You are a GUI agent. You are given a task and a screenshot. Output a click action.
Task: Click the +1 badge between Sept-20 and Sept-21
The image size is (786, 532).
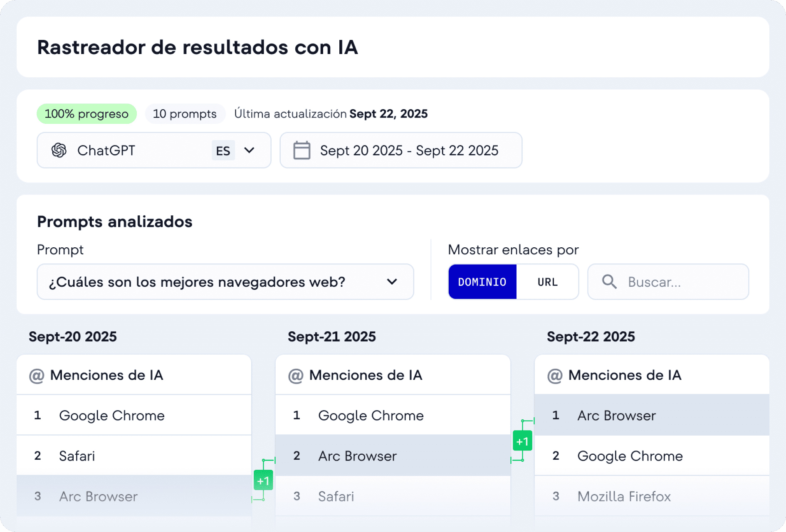click(264, 480)
